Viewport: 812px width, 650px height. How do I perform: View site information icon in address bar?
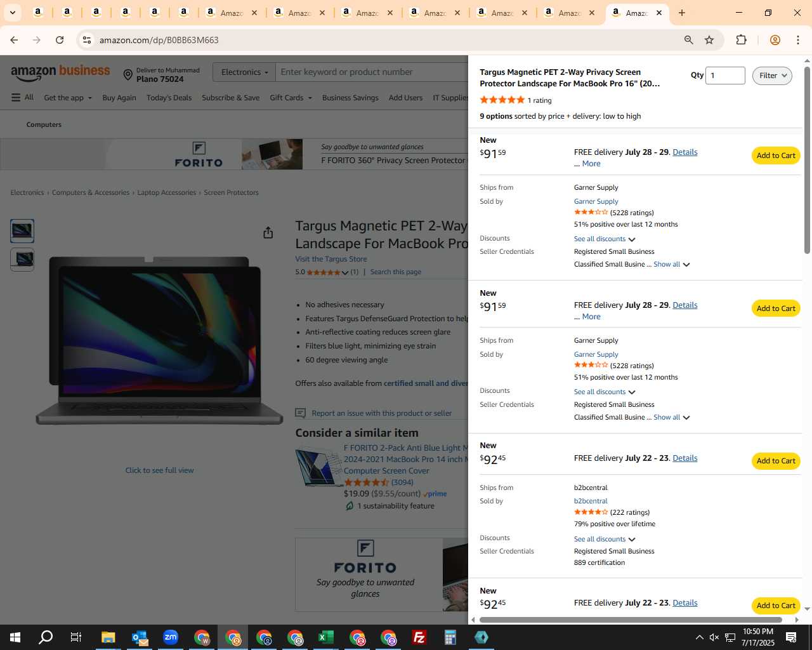[x=87, y=40]
